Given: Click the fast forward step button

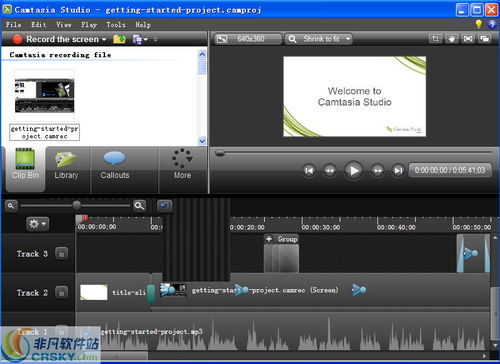Looking at the screenshot, I should (x=377, y=171).
